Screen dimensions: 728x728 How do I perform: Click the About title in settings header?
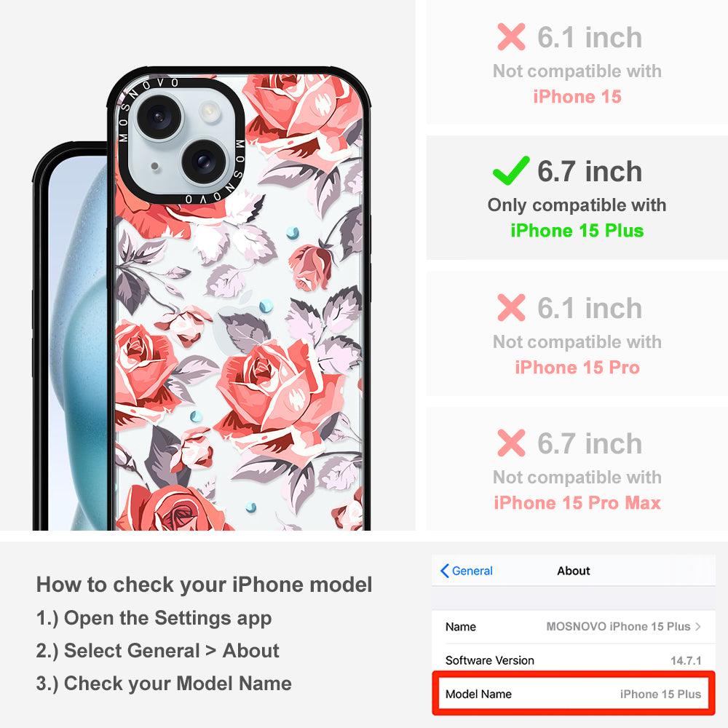pyautogui.click(x=574, y=571)
